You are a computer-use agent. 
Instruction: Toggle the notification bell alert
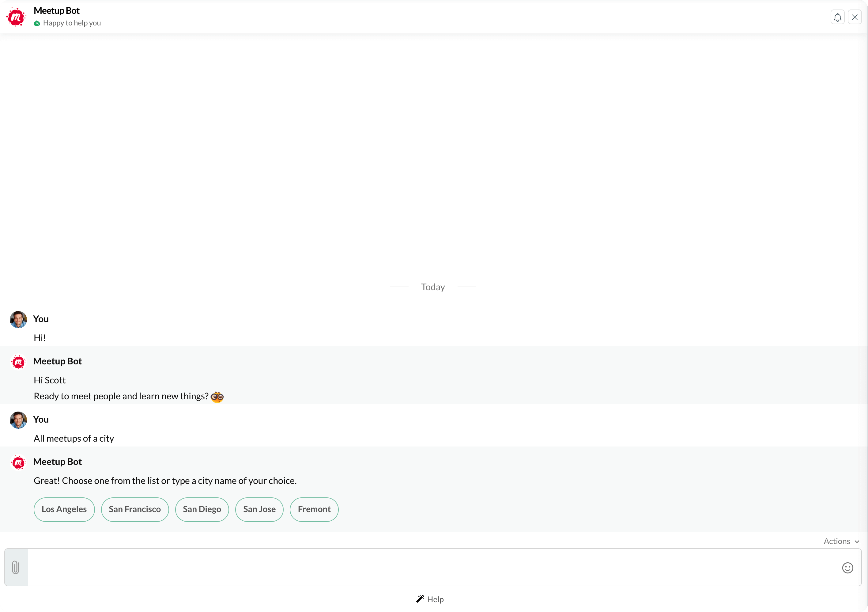[838, 17]
